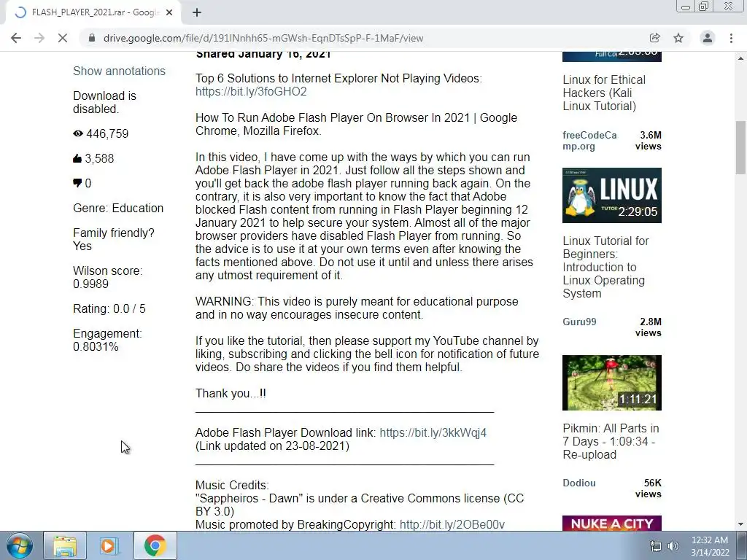Click the 2.8M views count text
This screenshot has height=560, width=747.
point(649,327)
